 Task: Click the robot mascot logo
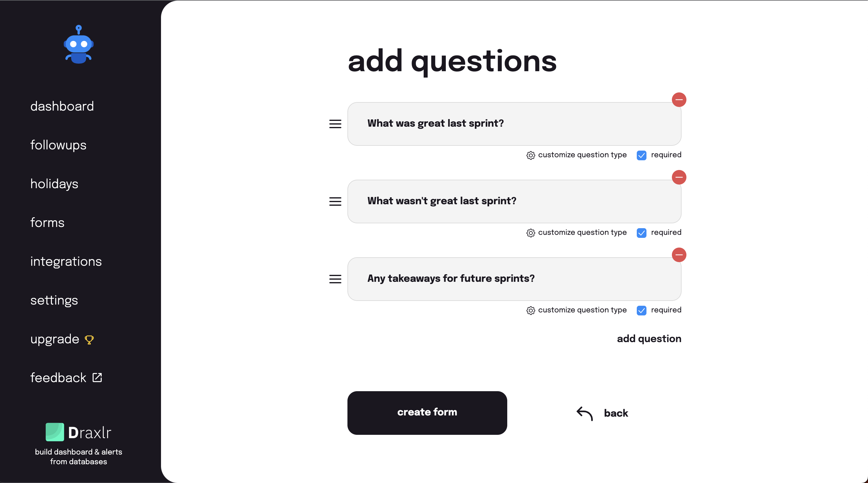(78, 45)
